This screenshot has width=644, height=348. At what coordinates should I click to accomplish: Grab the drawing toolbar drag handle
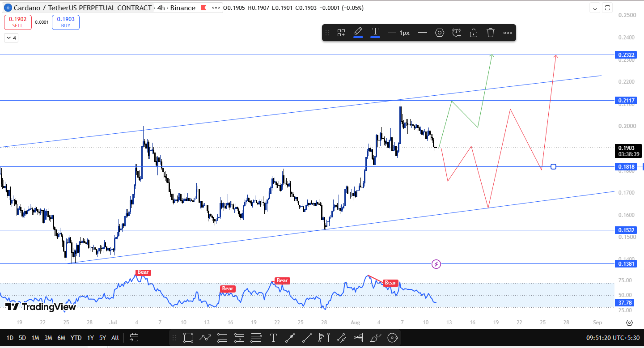pos(327,33)
